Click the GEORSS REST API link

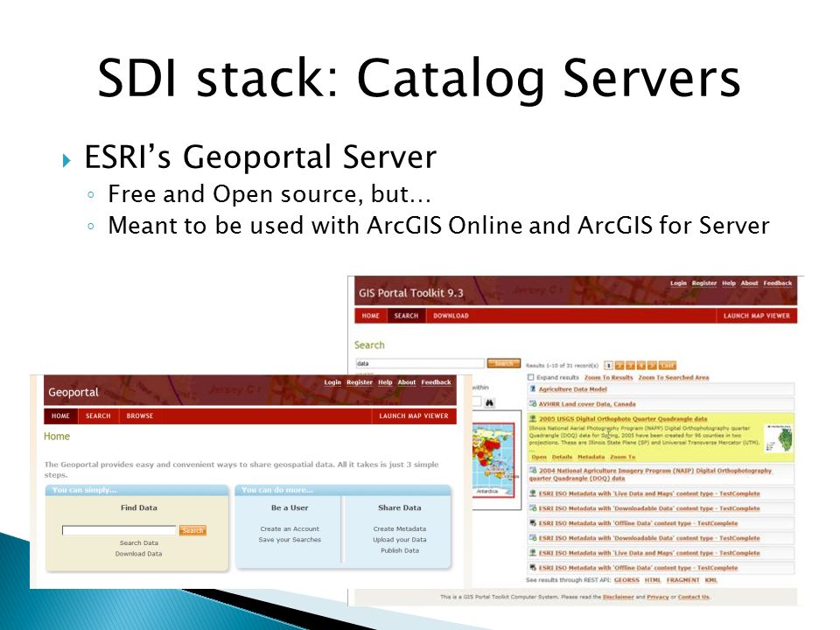pyautogui.click(x=626, y=580)
